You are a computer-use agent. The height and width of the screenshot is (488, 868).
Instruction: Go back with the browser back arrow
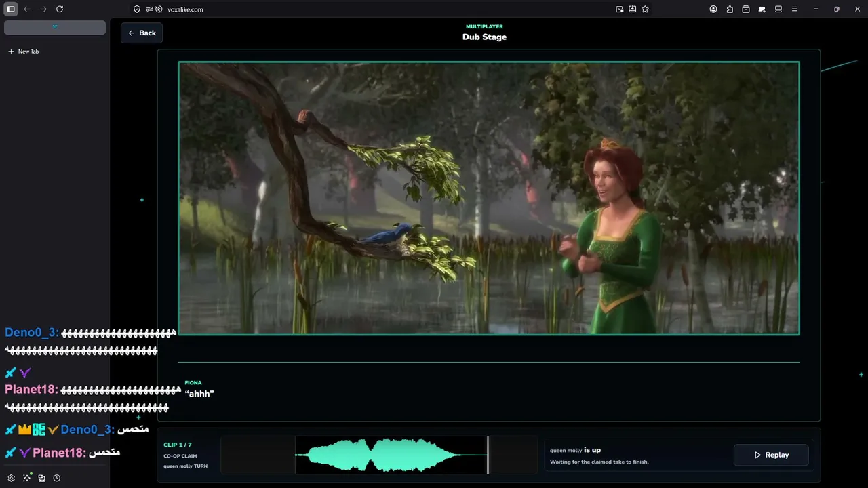pyautogui.click(x=27, y=9)
